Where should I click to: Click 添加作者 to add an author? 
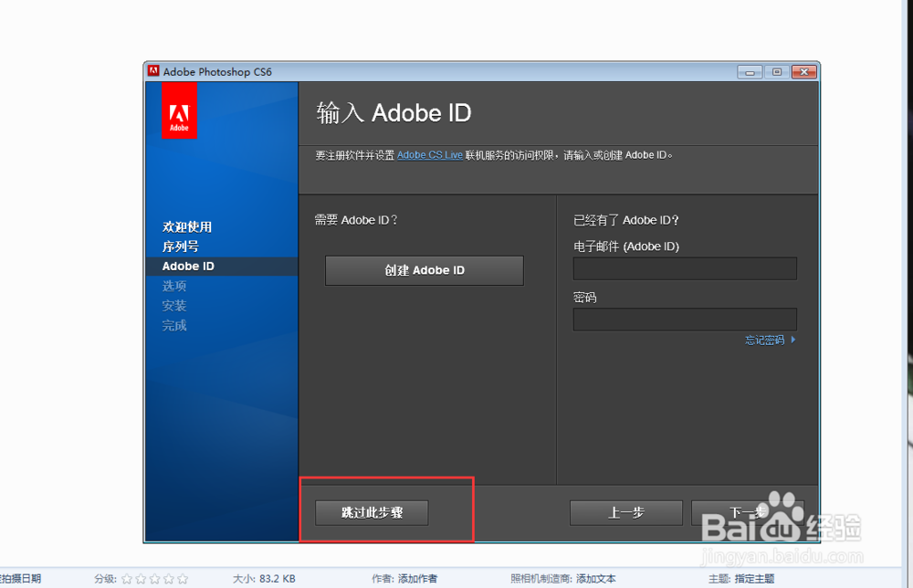point(416,578)
